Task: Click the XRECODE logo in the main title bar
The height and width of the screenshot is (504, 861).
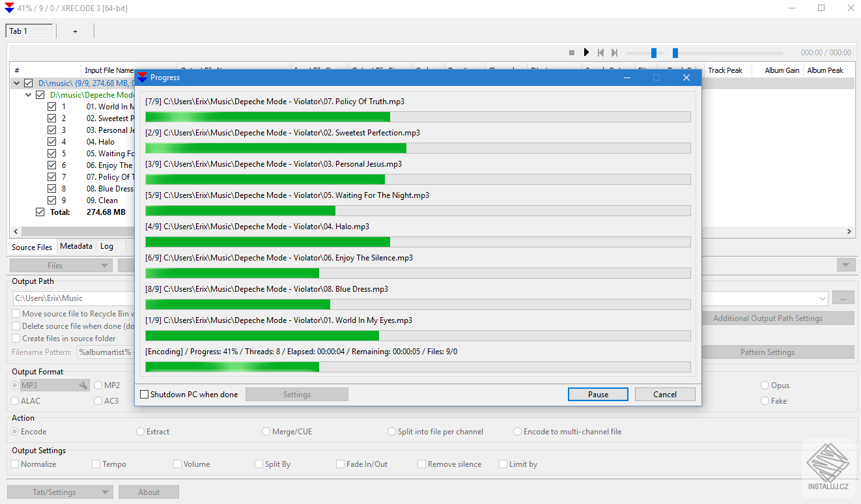Action: coord(9,8)
